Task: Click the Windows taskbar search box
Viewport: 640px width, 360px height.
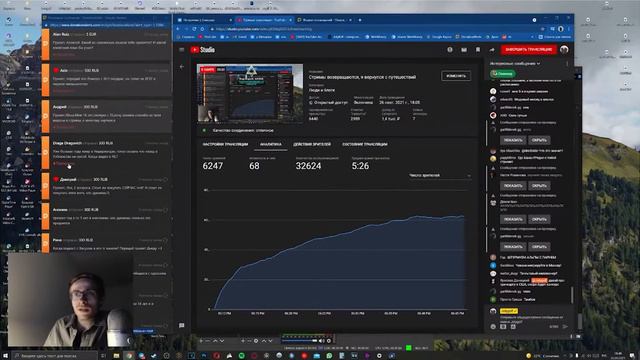Action: 56,356
